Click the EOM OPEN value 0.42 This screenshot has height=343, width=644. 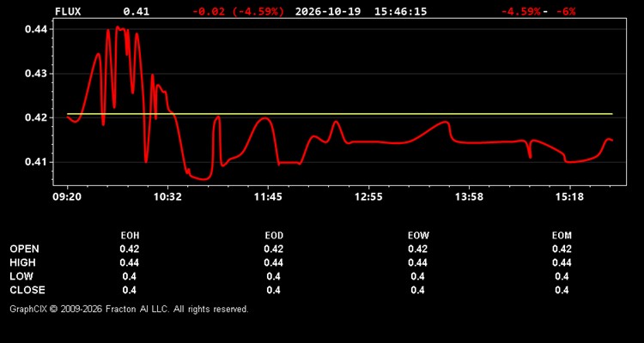(562, 249)
